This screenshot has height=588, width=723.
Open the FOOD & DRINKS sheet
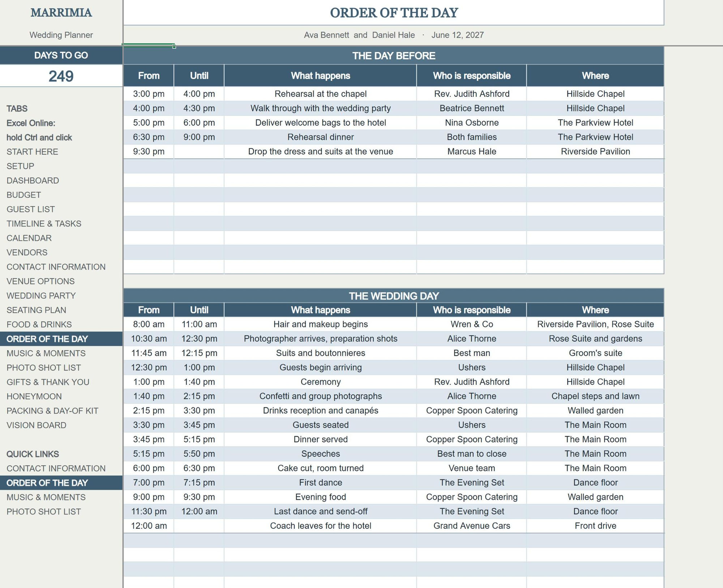click(39, 325)
